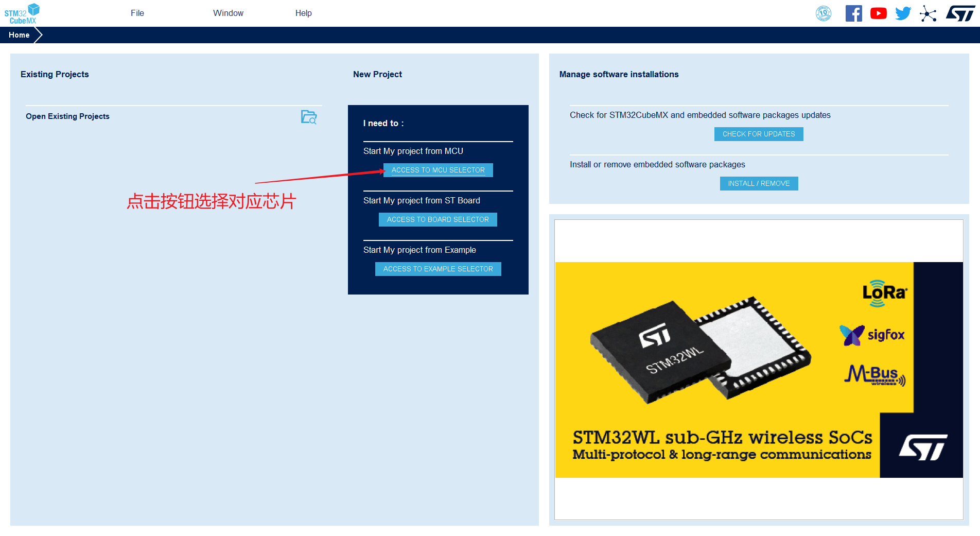The image size is (980, 536).
Task: Open the Window menu
Action: tap(228, 13)
